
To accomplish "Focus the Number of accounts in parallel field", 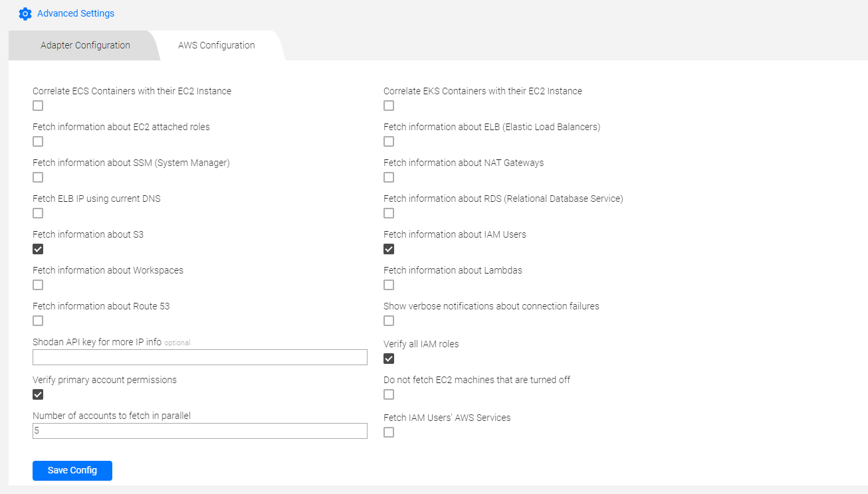I will pos(199,431).
